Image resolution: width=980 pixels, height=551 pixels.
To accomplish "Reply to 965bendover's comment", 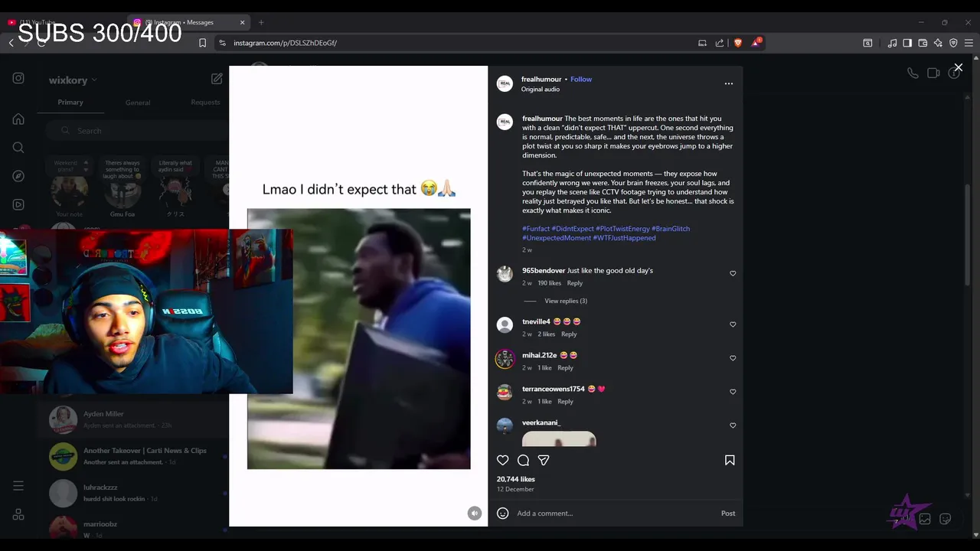I will (x=575, y=283).
